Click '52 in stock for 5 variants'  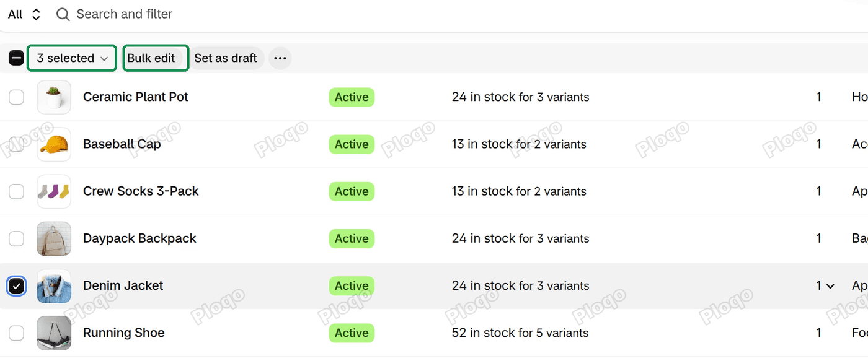point(520,333)
